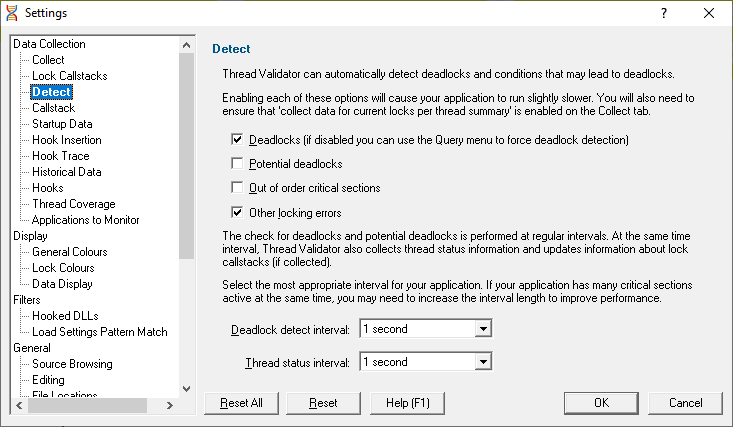Click the Data Collection tree category
This screenshot has width=733, height=427.
pyautogui.click(x=50, y=44)
